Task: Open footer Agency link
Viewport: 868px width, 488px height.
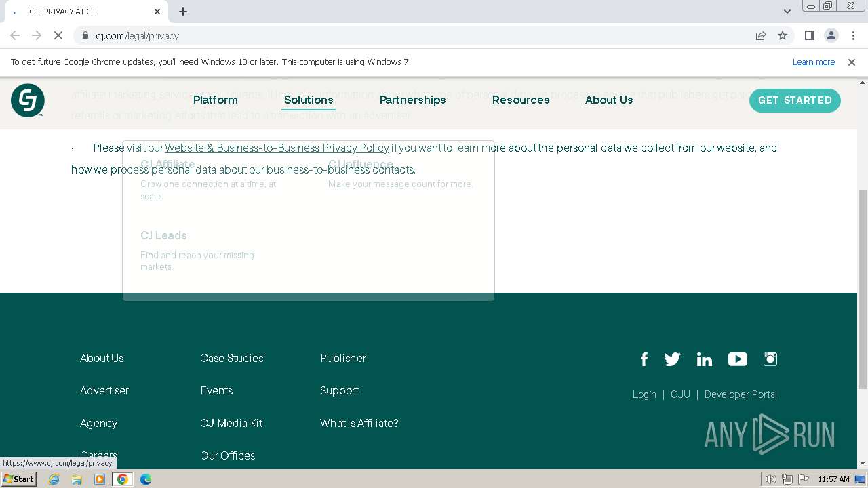Action: click(98, 423)
